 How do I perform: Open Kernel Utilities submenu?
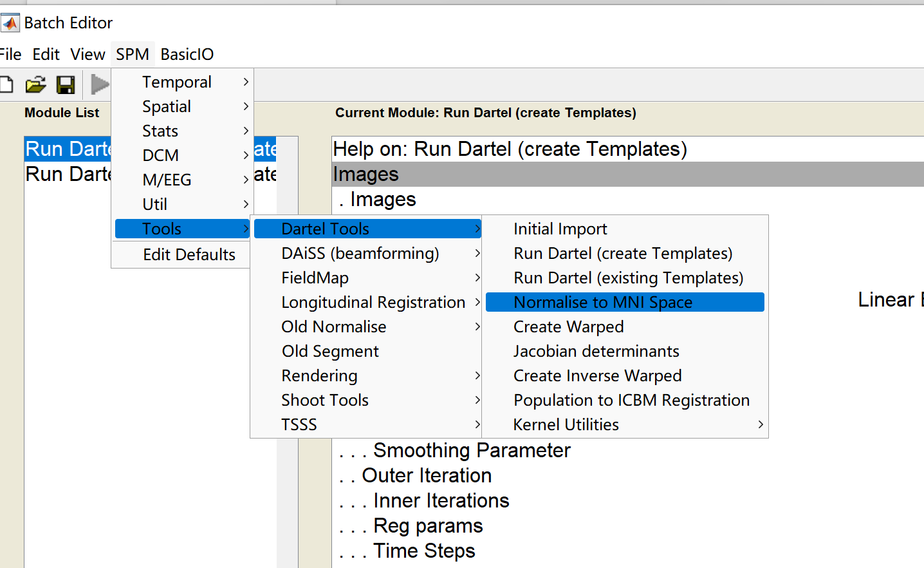(x=625, y=424)
